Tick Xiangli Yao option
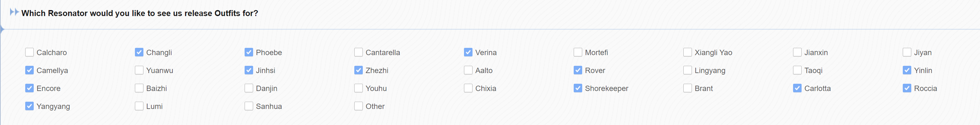 687,52
